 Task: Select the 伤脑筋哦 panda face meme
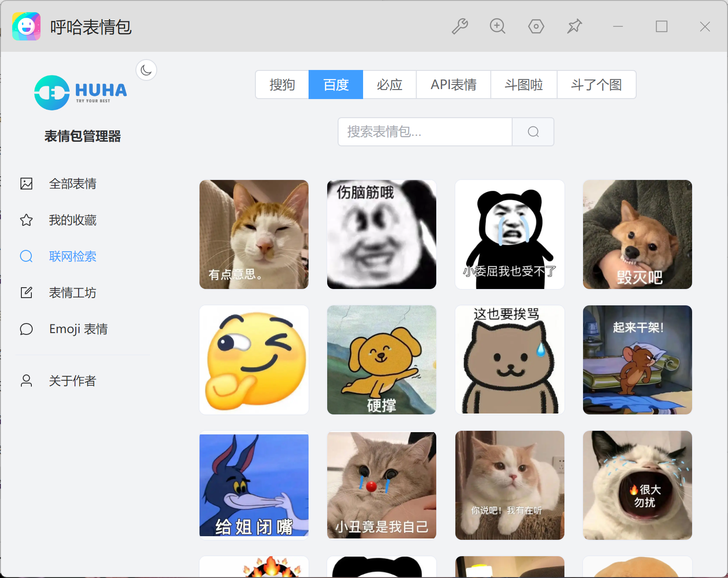pyautogui.click(x=382, y=234)
